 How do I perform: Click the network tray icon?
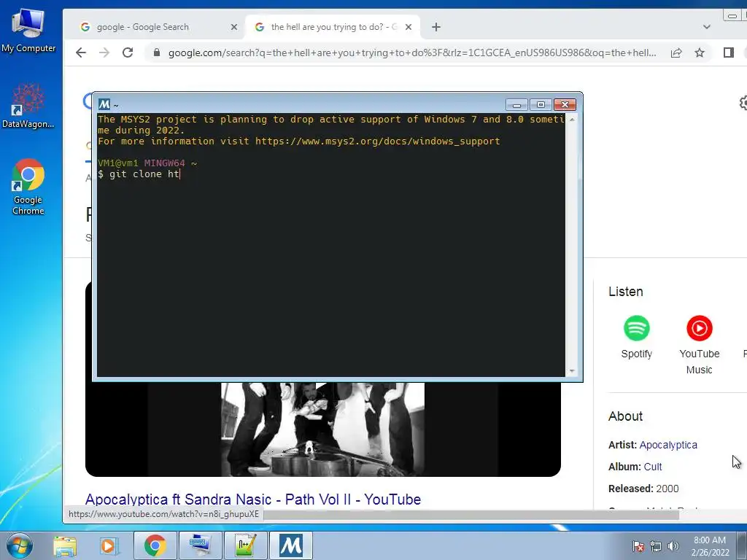[656, 546]
